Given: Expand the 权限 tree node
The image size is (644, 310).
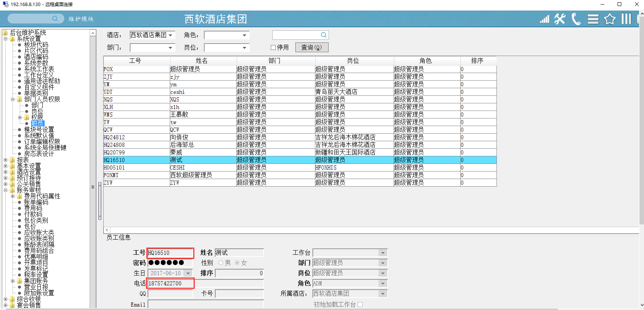Looking at the screenshot, I should click(x=20, y=117).
